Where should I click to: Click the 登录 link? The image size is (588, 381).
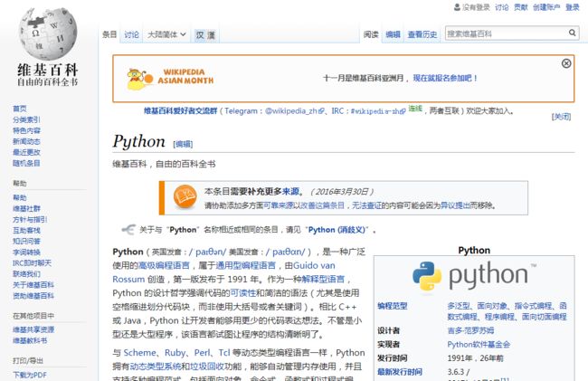(x=573, y=7)
